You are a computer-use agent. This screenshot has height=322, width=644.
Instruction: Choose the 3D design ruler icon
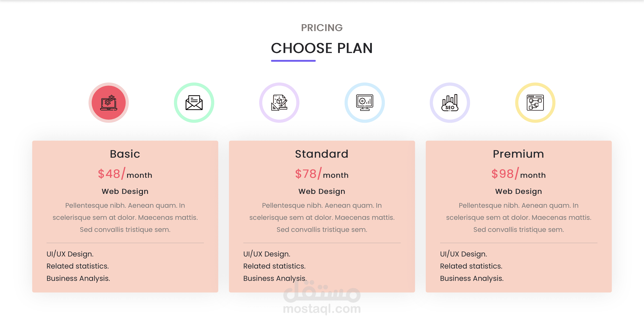(x=279, y=102)
